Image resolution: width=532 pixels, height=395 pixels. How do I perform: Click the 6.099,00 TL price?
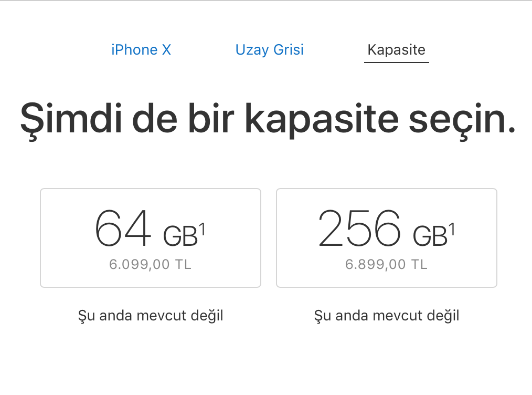point(150,264)
